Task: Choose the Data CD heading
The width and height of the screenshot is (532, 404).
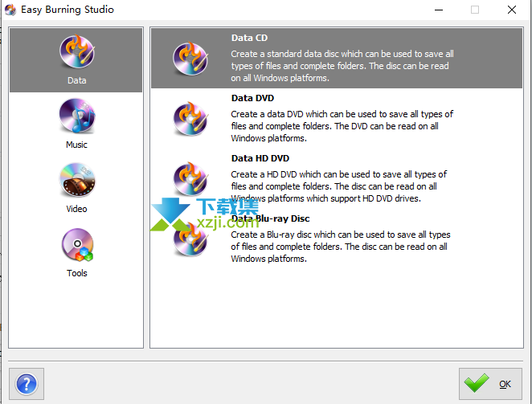Action: pos(249,38)
